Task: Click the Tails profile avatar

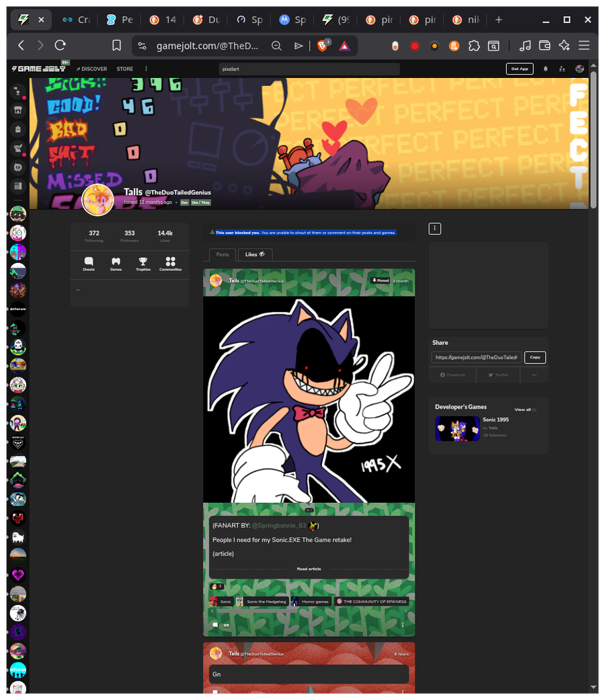Action: point(98,200)
